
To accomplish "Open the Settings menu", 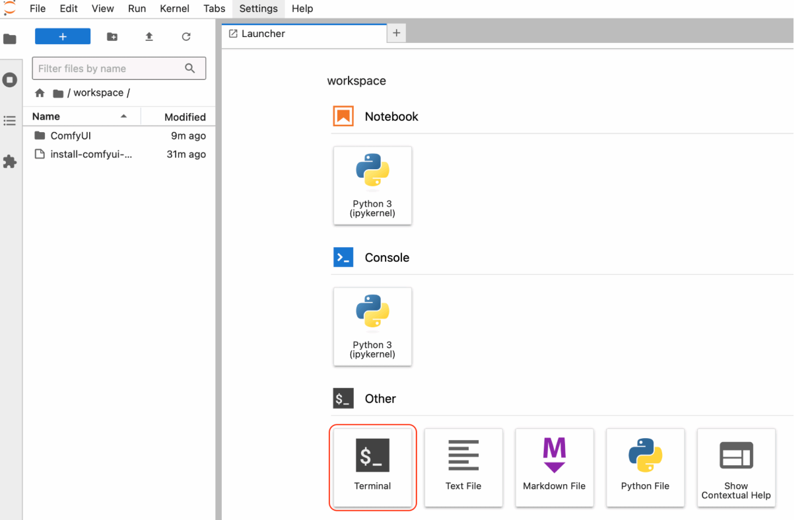I will 258,9.
